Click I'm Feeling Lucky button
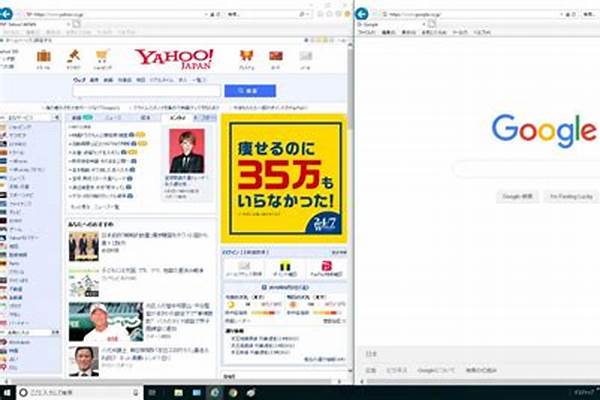This screenshot has width=600, height=400. 571,196
